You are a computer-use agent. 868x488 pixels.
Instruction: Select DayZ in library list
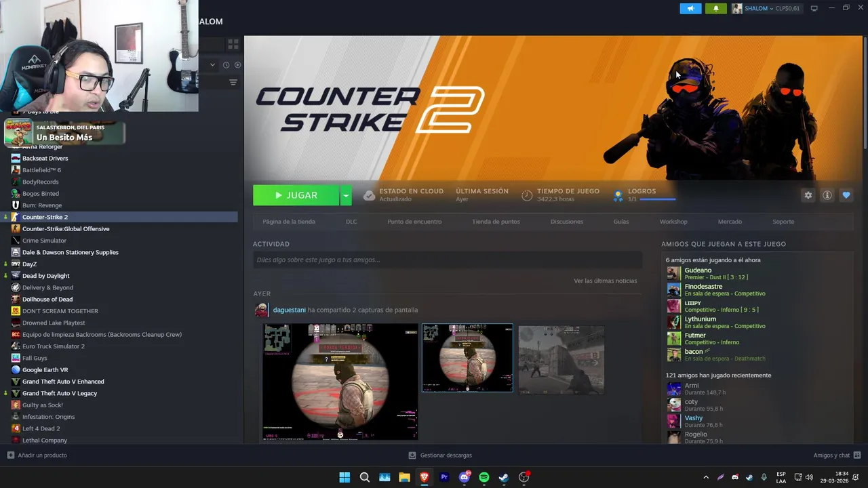(x=29, y=264)
